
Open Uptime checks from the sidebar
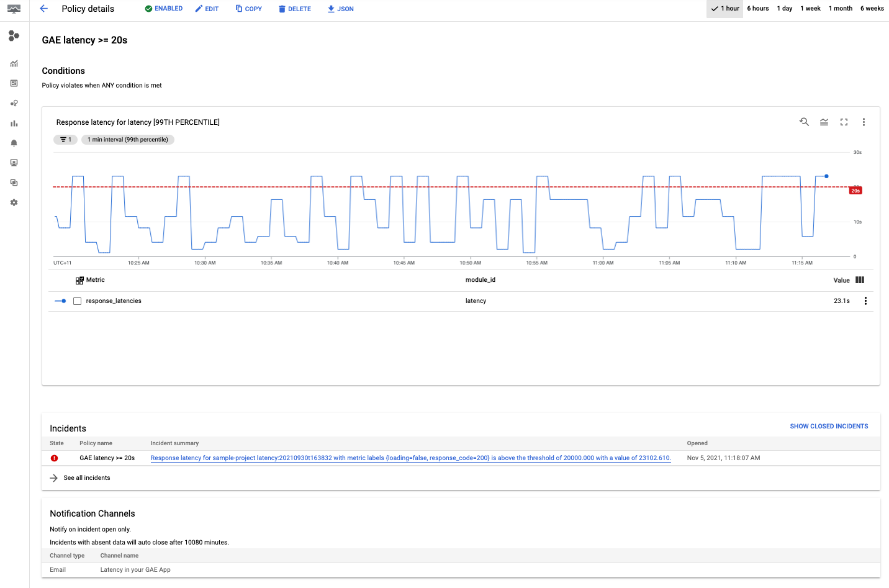(x=14, y=162)
